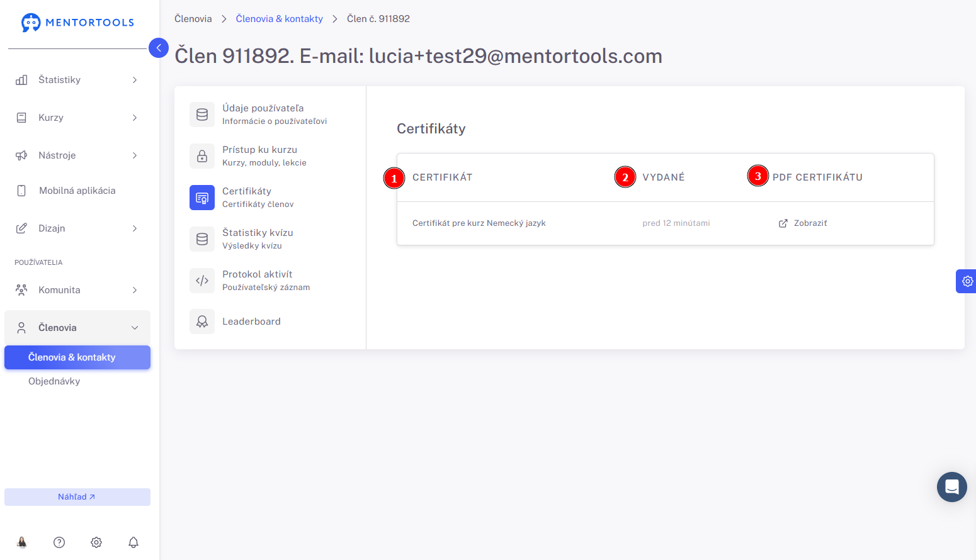Open the settings gear in the sidebar footer
The height and width of the screenshot is (560, 976).
(x=96, y=542)
